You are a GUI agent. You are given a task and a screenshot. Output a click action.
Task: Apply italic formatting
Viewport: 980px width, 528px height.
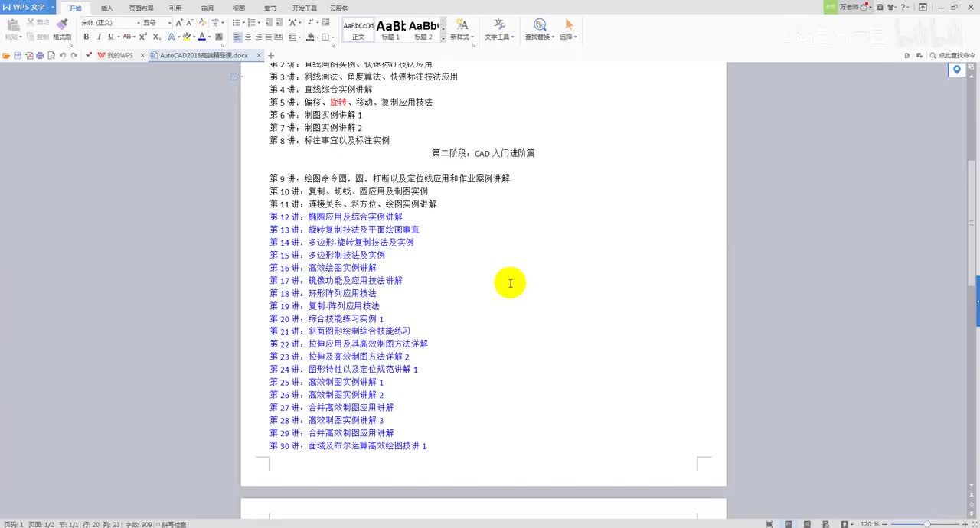click(x=99, y=37)
